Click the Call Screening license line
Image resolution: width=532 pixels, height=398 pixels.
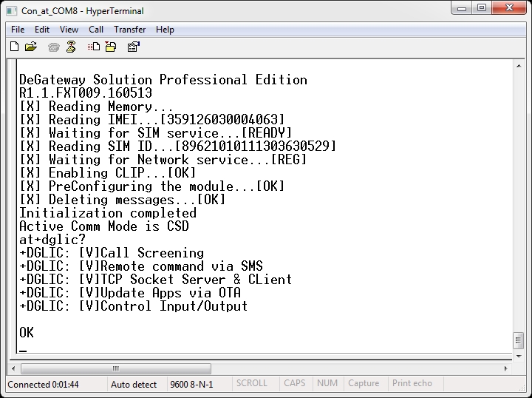tap(112, 253)
